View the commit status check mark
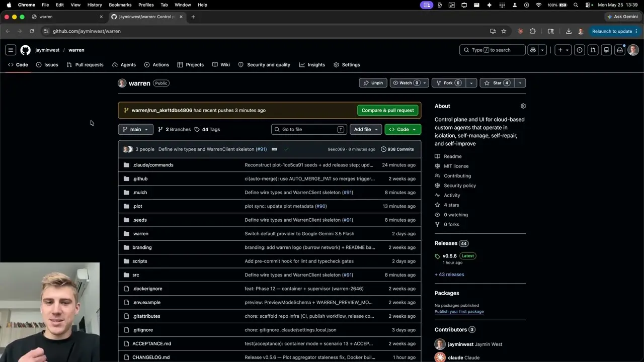 pos(286,149)
